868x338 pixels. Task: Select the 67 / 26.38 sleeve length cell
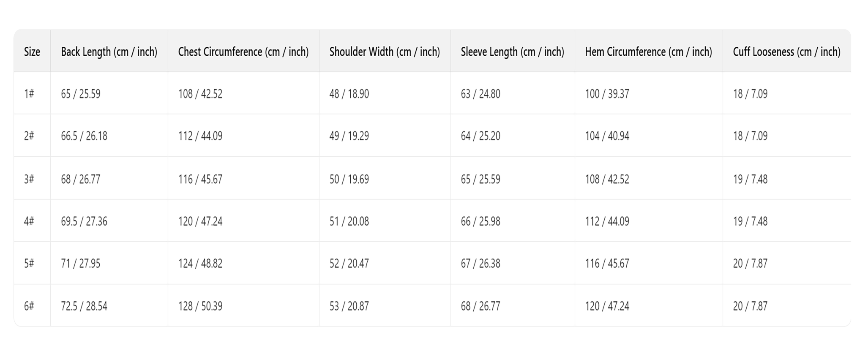(x=480, y=264)
